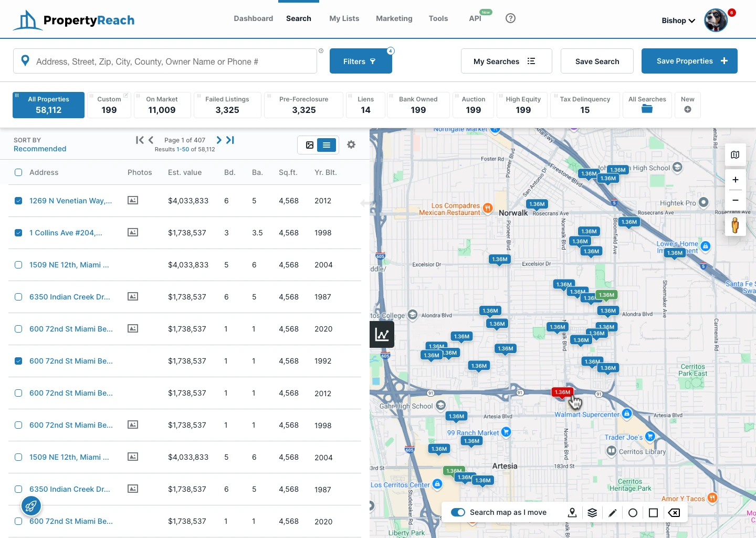Uncheck 1269 N Venetian Way row
This screenshot has width=756, height=538.
(x=18, y=201)
